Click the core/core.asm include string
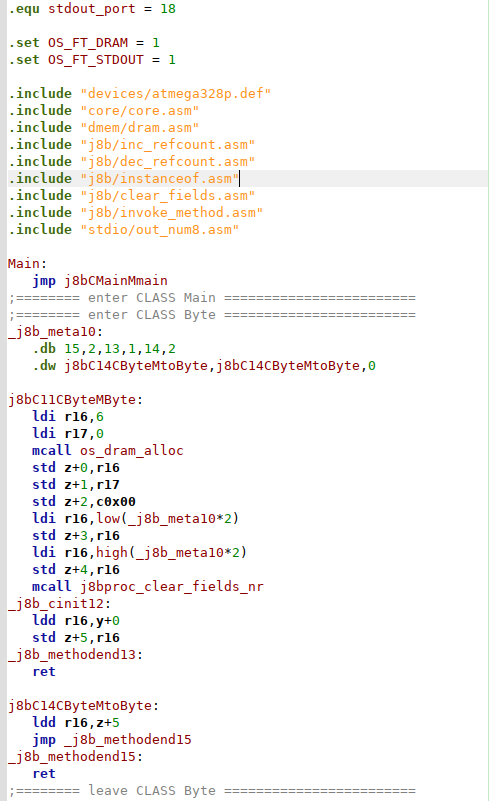Screen dimensions: 489x801 coord(139,110)
